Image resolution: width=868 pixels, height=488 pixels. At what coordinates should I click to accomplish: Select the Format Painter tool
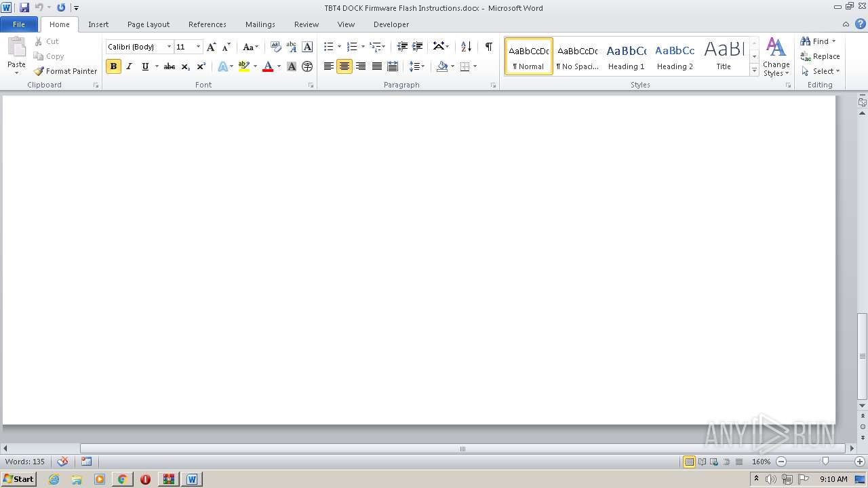click(65, 71)
